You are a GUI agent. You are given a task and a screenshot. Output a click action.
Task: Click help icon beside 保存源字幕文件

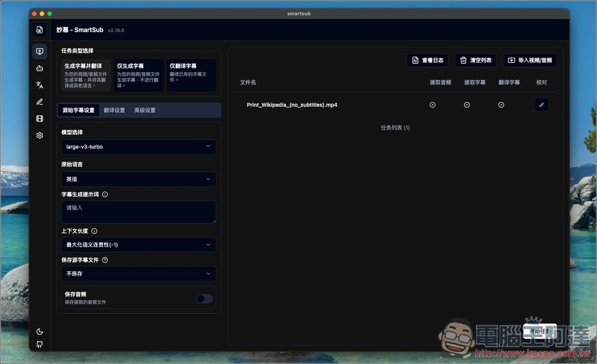pyautogui.click(x=104, y=260)
